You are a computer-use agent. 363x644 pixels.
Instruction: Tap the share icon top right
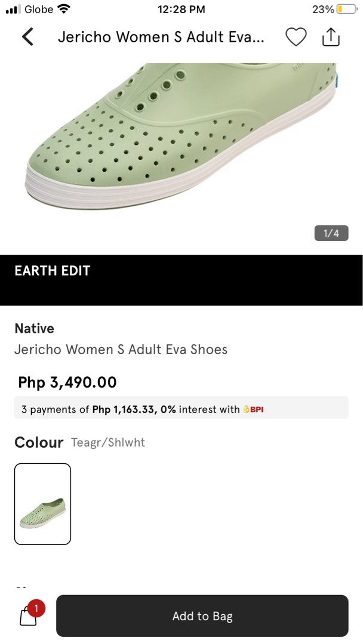tap(331, 36)
